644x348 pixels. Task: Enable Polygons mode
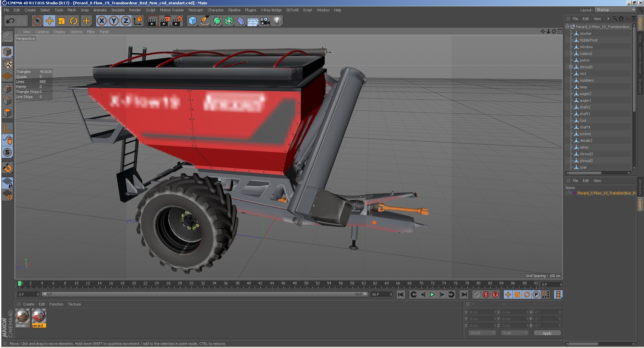tap(7, 113)
